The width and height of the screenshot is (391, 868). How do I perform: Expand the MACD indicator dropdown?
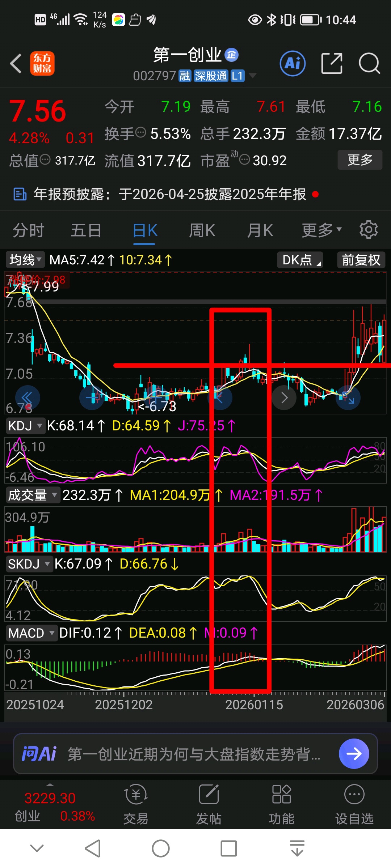(31, 633)
